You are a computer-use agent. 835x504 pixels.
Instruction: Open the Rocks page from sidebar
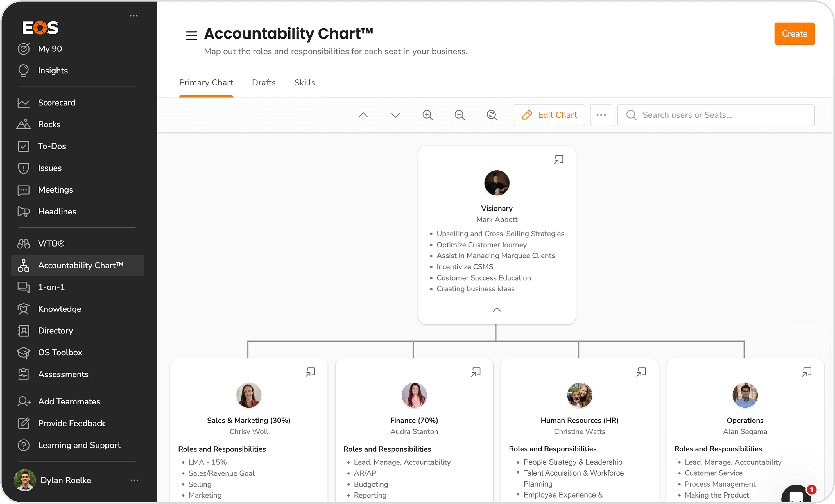tap(49, 124)
